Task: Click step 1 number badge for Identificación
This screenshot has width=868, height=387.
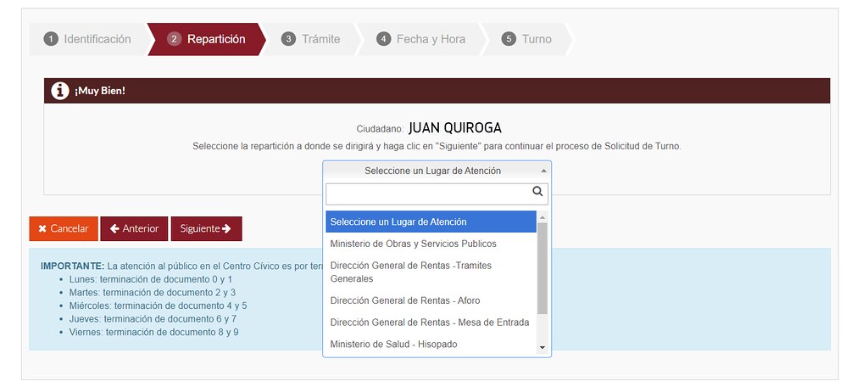Action: [x=51, y=39]
